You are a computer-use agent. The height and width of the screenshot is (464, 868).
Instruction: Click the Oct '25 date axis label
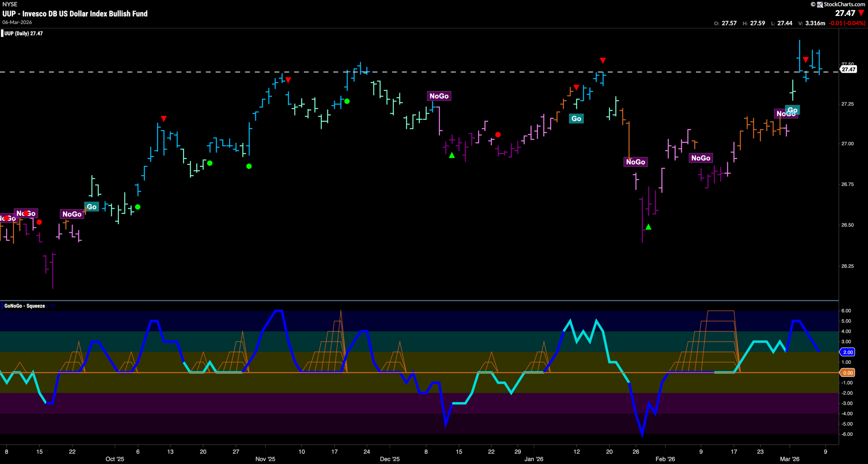[x=115, y=459]
